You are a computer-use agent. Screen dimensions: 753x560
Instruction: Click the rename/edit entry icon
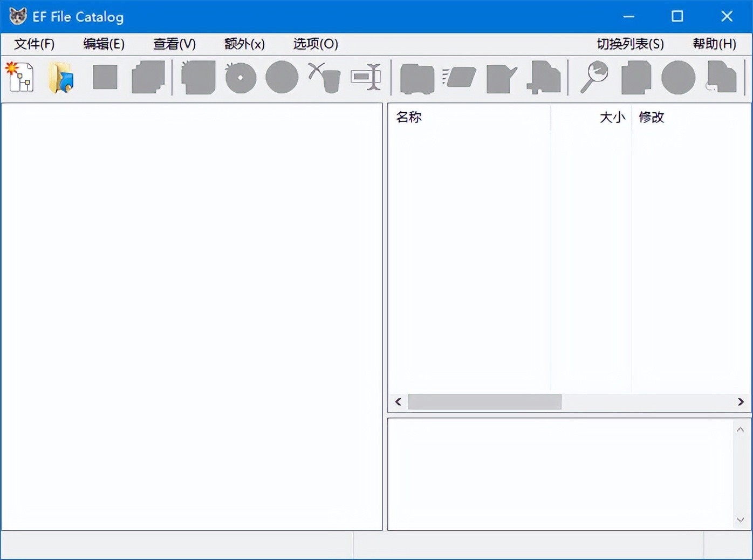(x=501, y=78)
